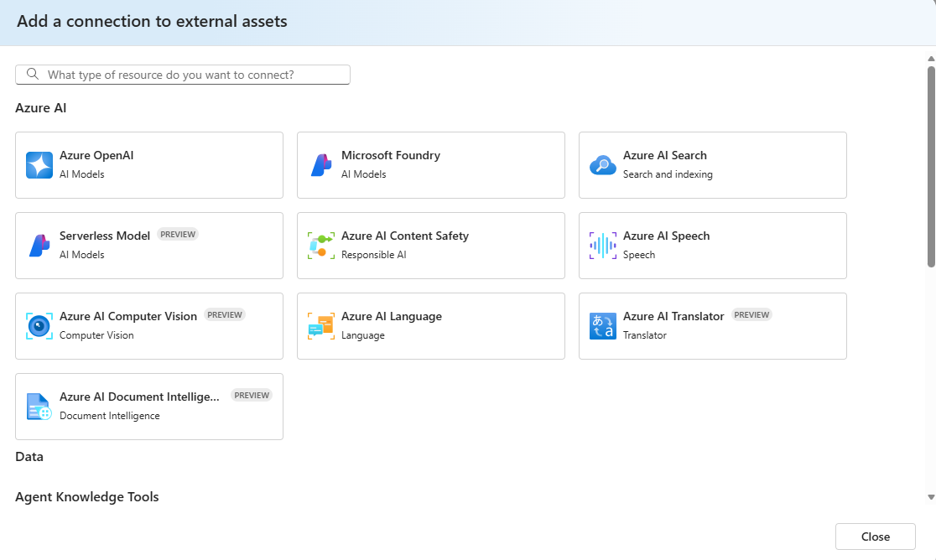This screenshot has width=936, height=560.
Task: Click the Azure AI Content Safety icon
Action: (x=321, y=246)
